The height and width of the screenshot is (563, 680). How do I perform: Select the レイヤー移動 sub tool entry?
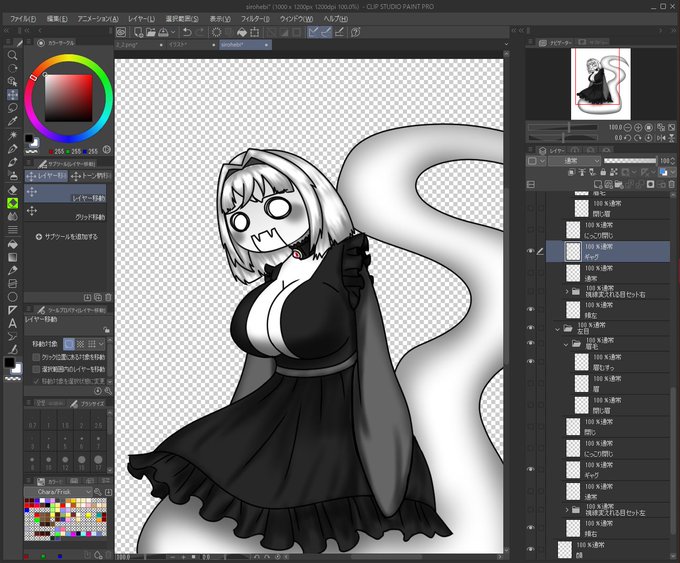(65, 193)
